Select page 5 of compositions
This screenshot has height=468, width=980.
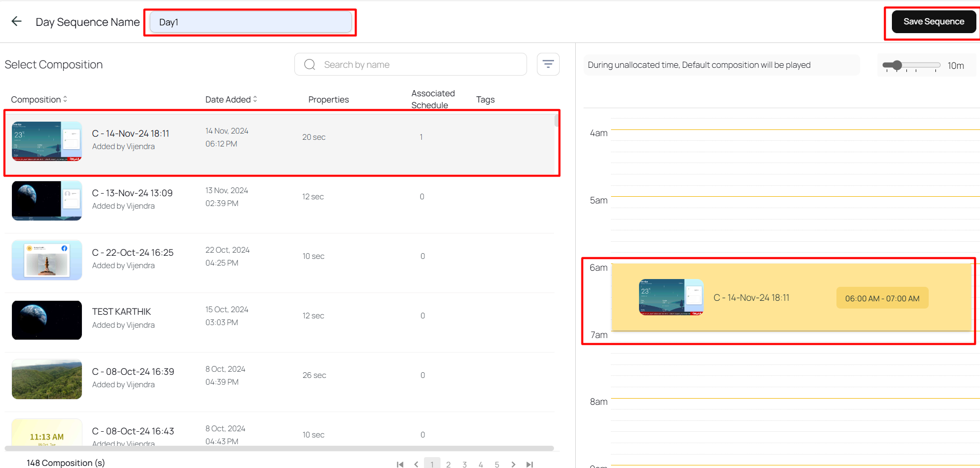497,464
